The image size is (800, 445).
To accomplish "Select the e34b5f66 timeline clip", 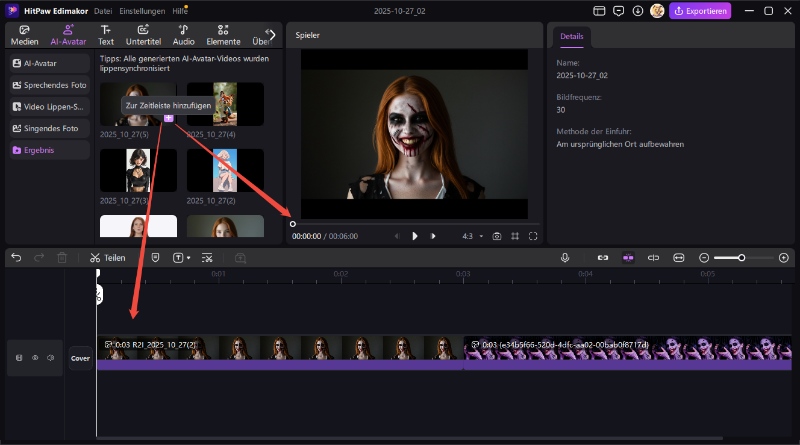I will pyautogui.click(x=628, y=352).
